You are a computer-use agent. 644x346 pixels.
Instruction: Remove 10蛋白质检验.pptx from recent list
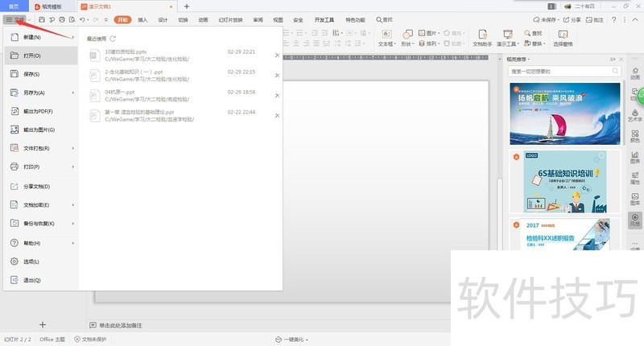(x=277, y=55)
